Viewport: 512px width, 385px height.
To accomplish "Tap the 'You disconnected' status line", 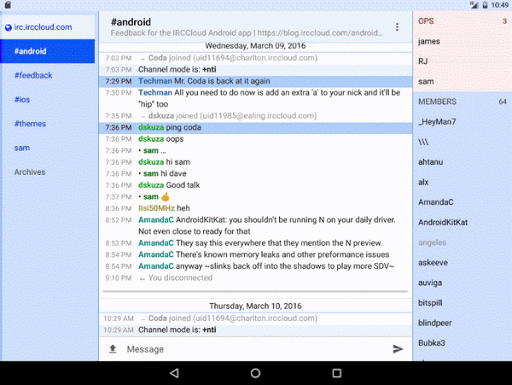I will click(256, 278).
